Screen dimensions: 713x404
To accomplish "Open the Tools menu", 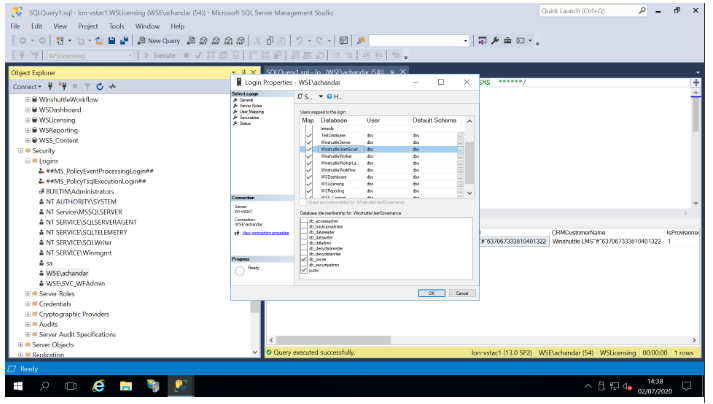I will (x=117, y=25).
